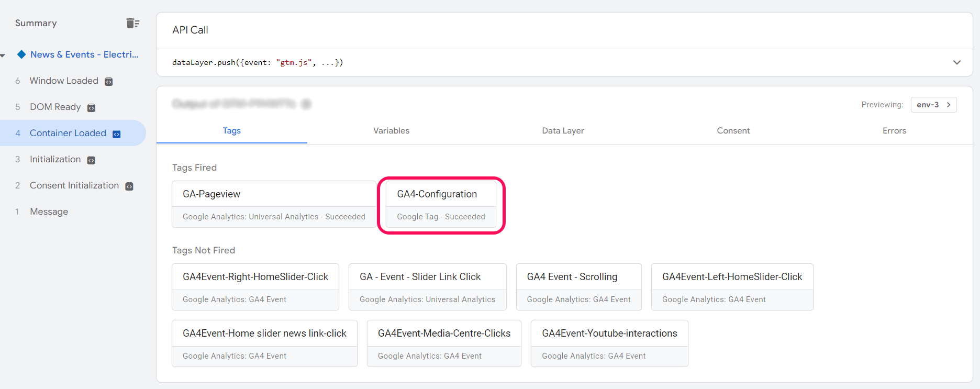The image size is (980, 389).
Task: Collapse the News & Events page tree
Action: click(3, 55)
